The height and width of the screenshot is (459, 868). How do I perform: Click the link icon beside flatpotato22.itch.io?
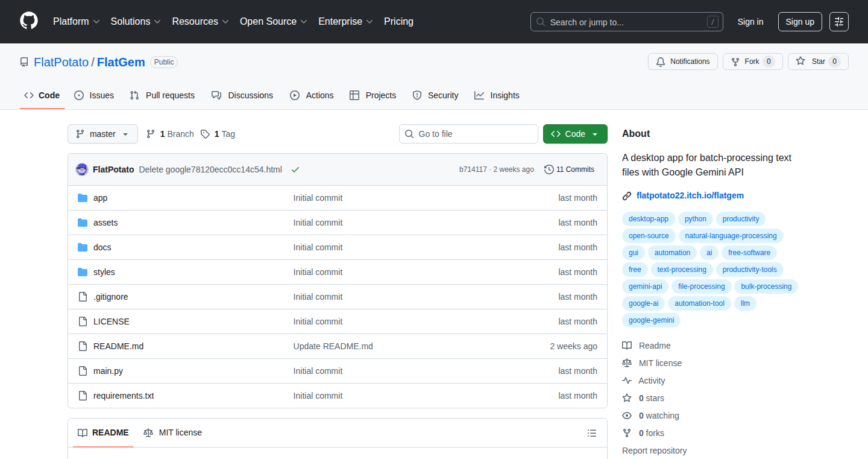[x=627, y=196]
